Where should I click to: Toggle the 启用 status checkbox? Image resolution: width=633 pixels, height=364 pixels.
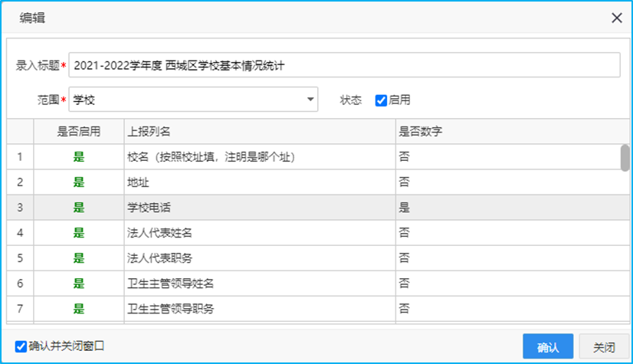click(x=381, y=100)
